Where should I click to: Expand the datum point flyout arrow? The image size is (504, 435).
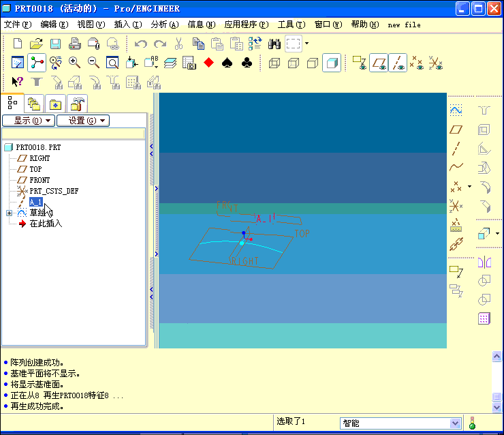[x=470, y=186]
